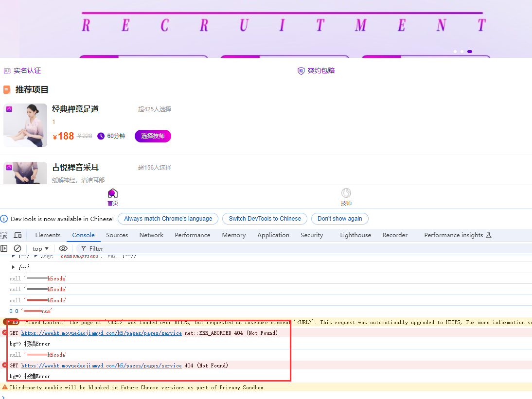Tap the 技师 nav icon
The width and height of the screenshot is (532, 399).
coord(346,193)
